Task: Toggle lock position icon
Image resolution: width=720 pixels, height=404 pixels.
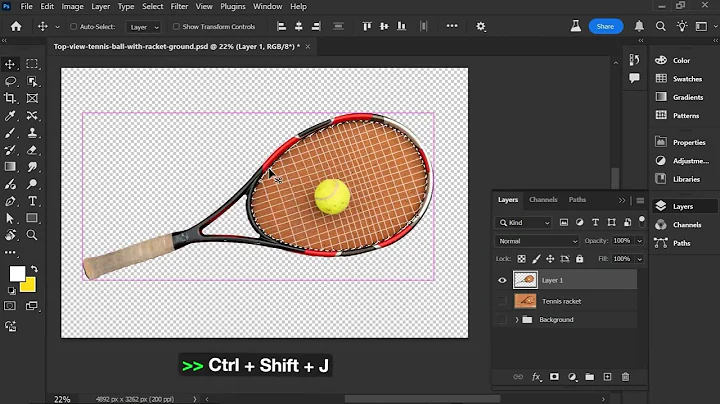Action: [550, 259]
